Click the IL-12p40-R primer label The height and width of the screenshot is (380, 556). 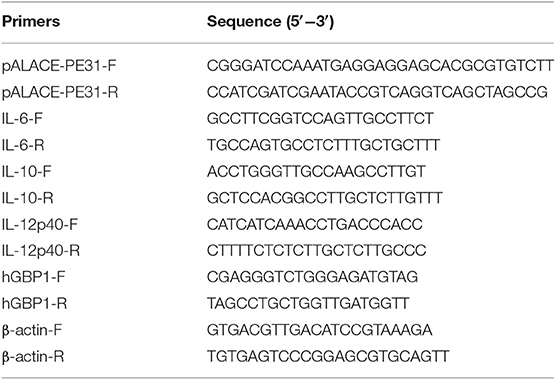(41, 251)
